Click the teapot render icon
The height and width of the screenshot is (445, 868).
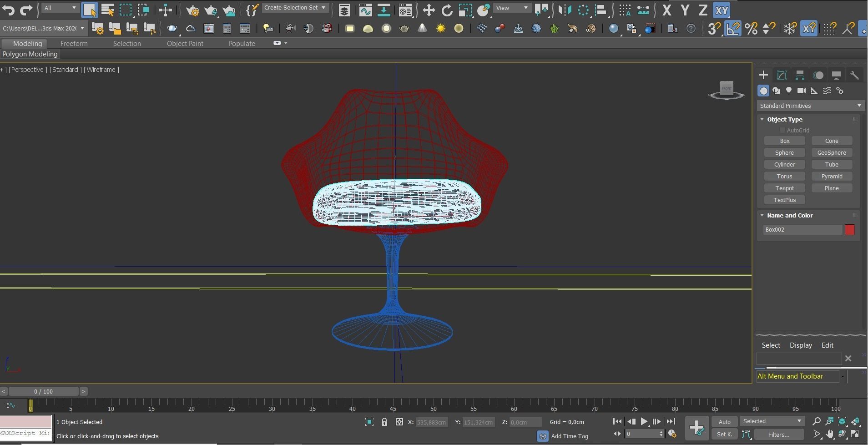click(x=172, y=28)
